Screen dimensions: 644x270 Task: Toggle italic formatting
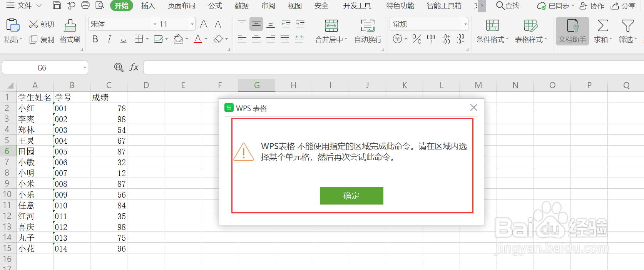pyautogui.click(x=109, y=39)
